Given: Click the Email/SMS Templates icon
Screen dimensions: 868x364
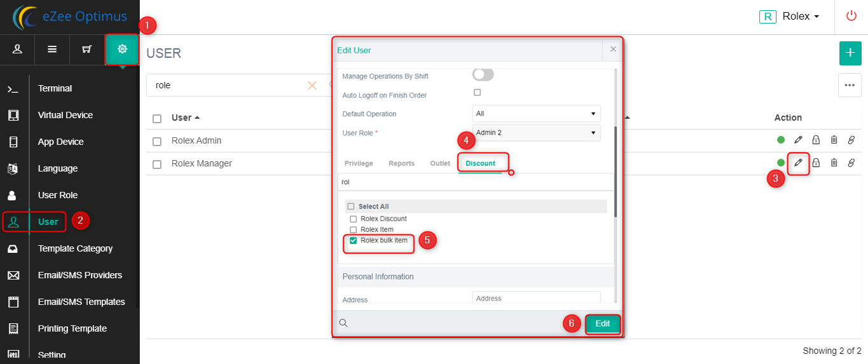Looking at the screenshot, I should pos(13,302).
